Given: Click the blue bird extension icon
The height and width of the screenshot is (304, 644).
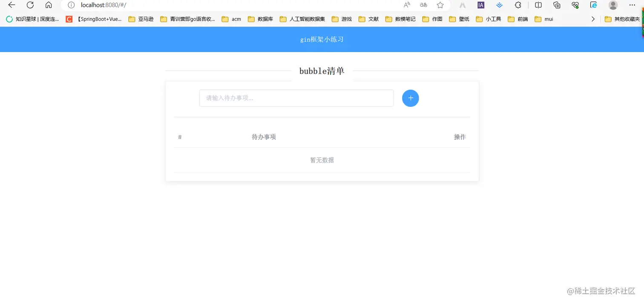Looking at the screenshot, I should 500,5.
